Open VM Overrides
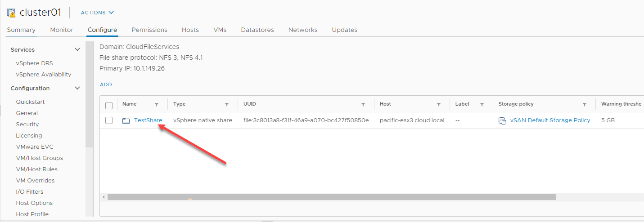 click(35, 181)
